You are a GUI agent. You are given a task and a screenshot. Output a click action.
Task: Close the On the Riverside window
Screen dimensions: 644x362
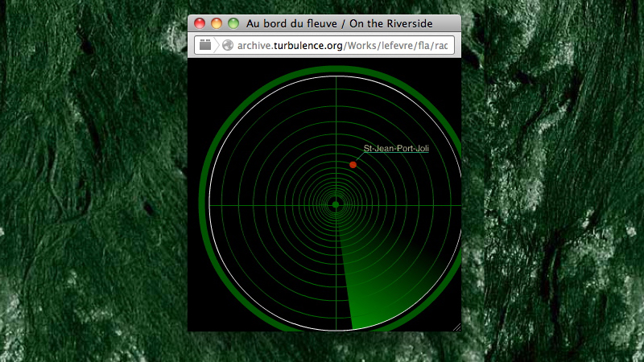[200, 23]
